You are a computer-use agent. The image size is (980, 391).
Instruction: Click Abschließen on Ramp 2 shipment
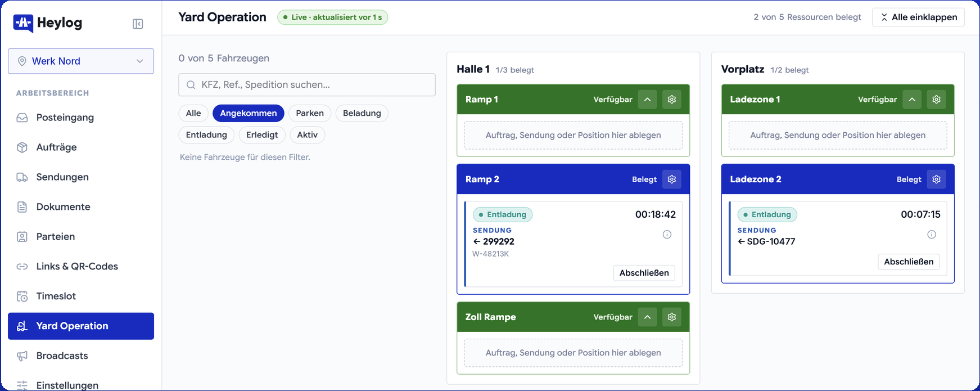coord(644,273)
